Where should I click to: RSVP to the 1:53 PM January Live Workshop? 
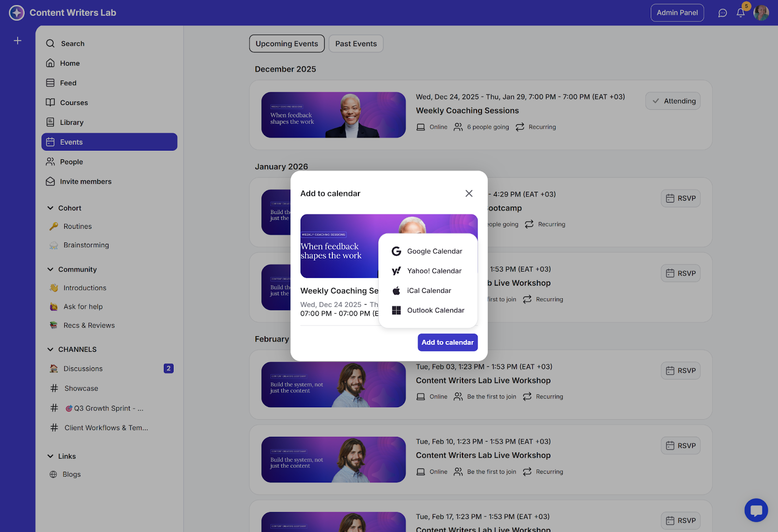pyautogui.click(x=681, y=274)
